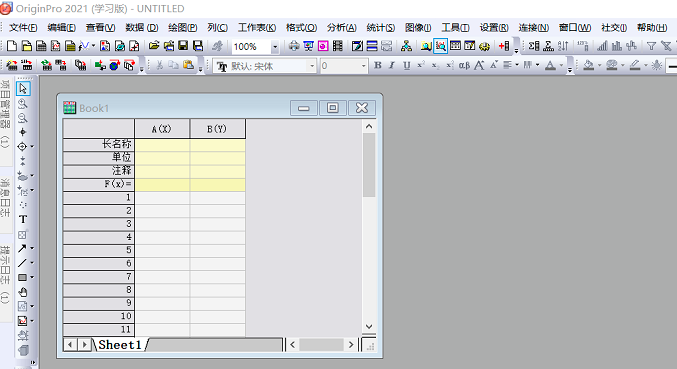Open the 帮助(H) menu

tap(652, 28)
